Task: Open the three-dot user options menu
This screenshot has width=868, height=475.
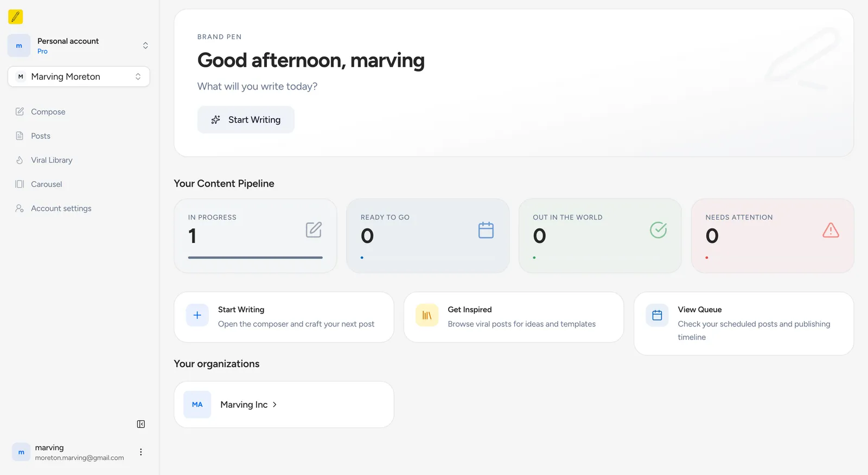Action: [x=141, y=452]
